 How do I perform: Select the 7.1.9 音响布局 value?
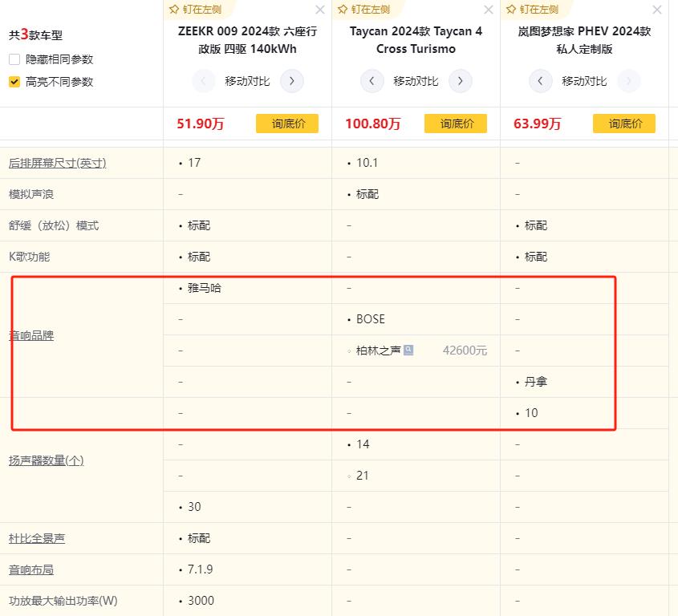coord(201,569)
